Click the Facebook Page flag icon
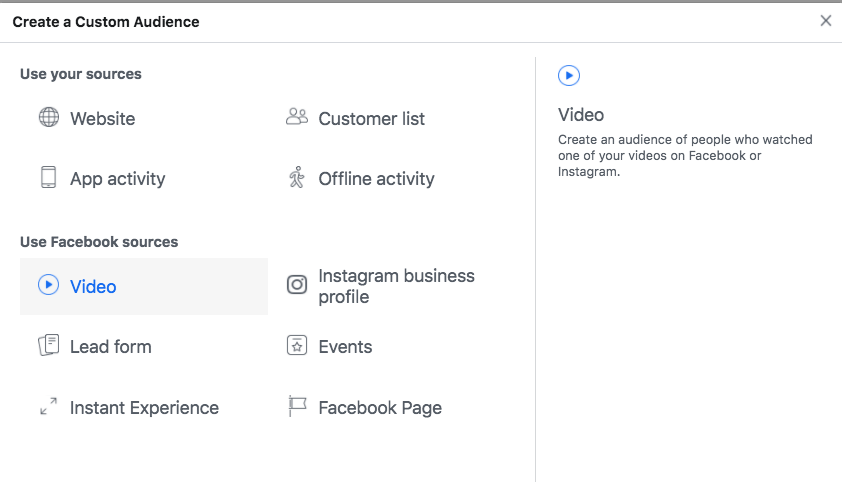The image size is (842, 482). 296,406
